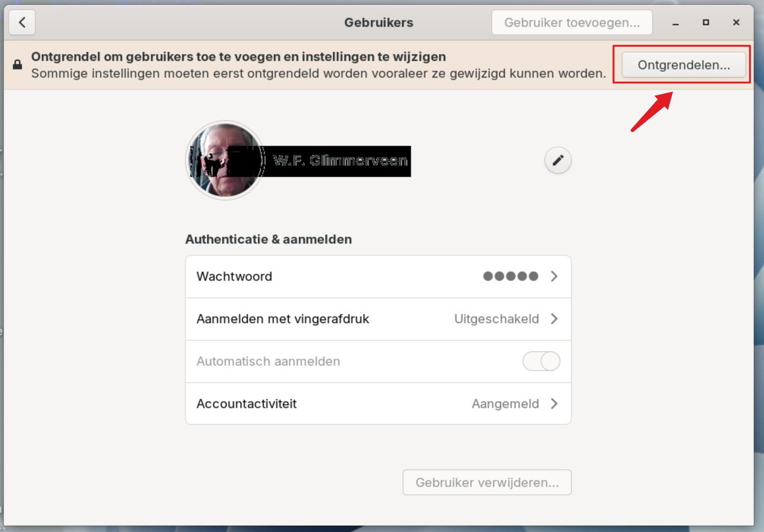Close the Gebruikers window
764x532 pixels.
pyautogui.click(x=736, y=22)
